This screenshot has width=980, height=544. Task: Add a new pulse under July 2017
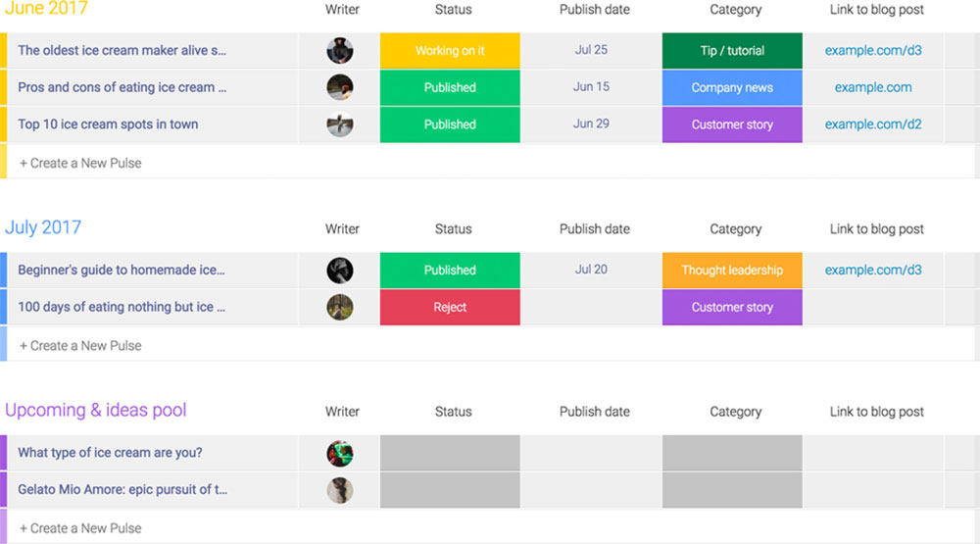[80, 345]
